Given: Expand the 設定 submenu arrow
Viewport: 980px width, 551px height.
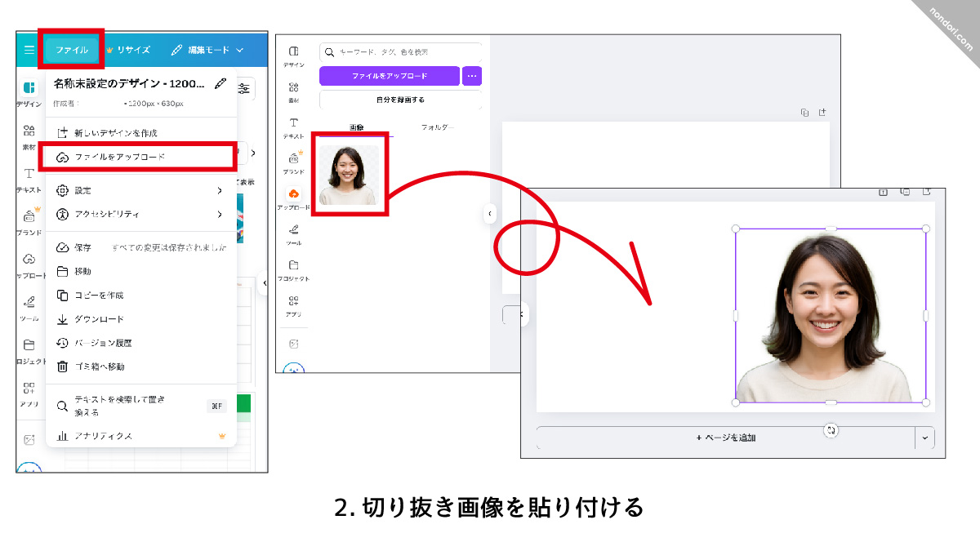Looking at the screenshot, I should 220,190.
